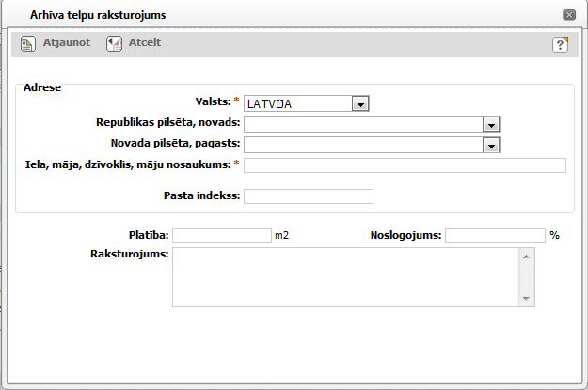Click into the Platība input field
This screenshot has height=390, width=588.
[221, 236]
